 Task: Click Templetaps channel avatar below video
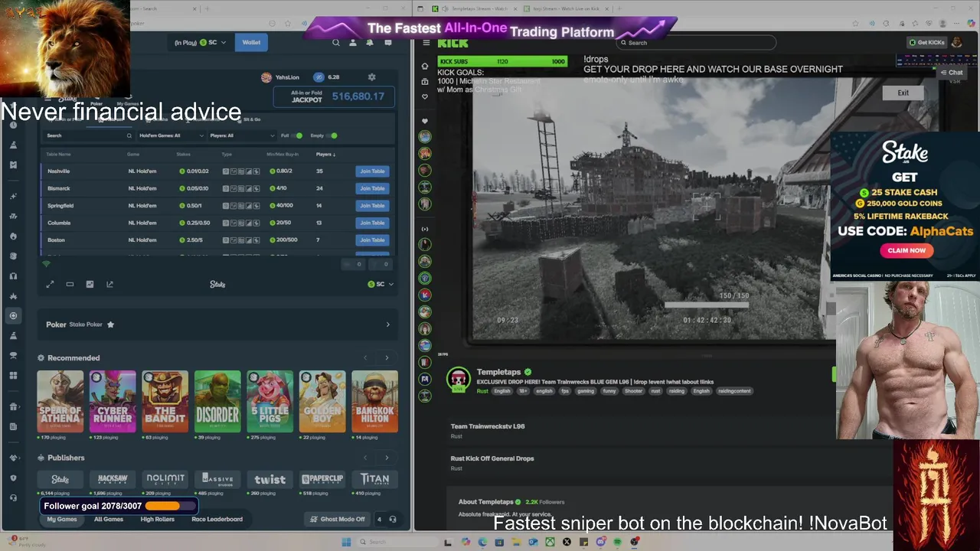(458, 380)
